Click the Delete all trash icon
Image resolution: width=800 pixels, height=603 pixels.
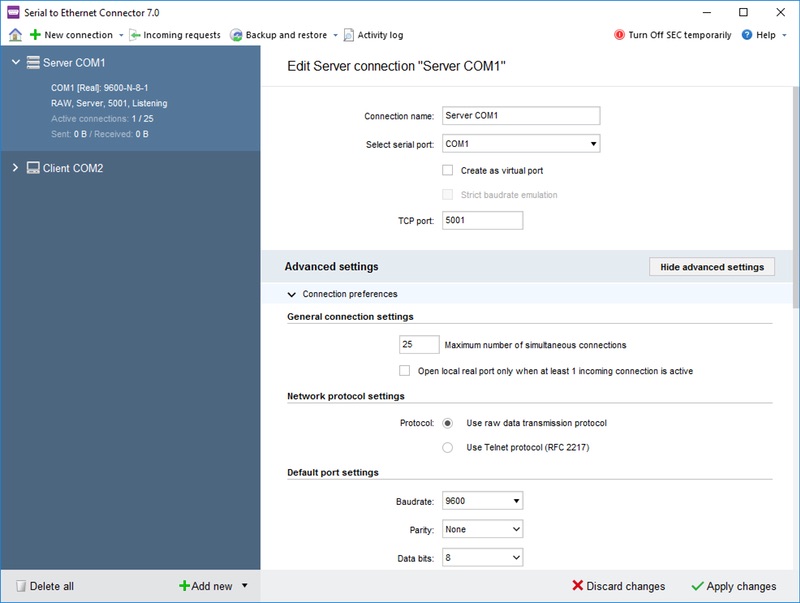coord(20,586)
